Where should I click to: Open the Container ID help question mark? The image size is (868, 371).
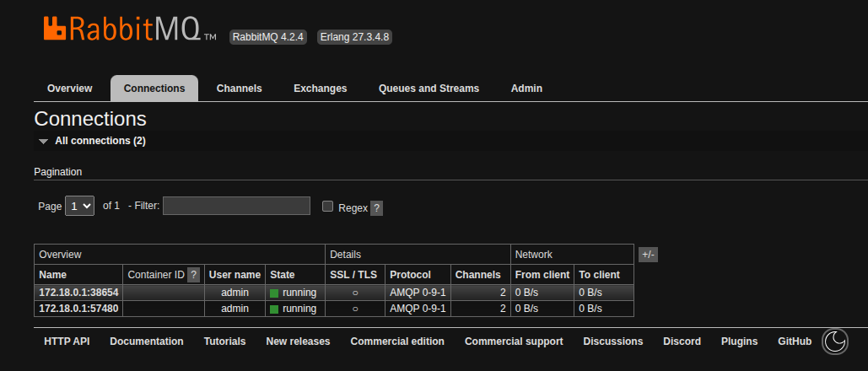(194, 275)
